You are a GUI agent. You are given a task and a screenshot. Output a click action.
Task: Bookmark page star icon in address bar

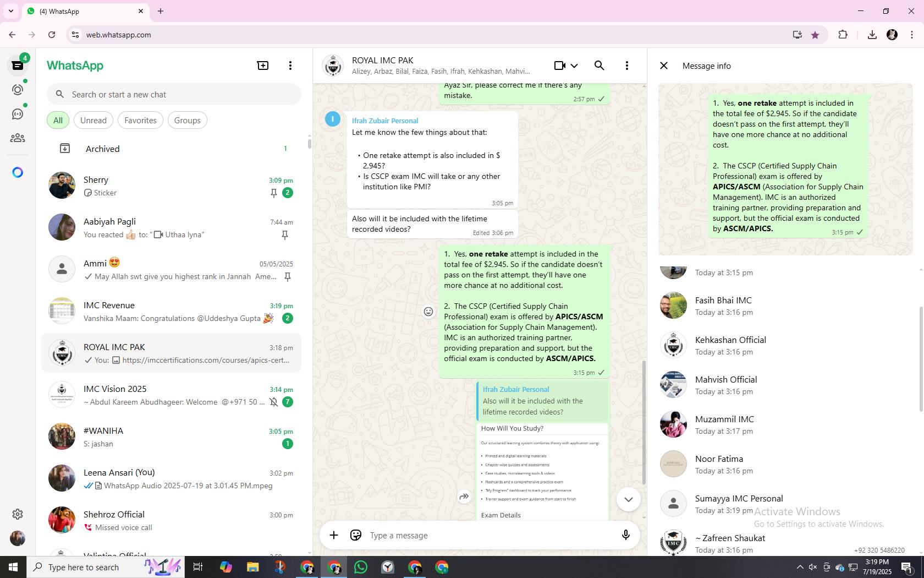point(815,35)
